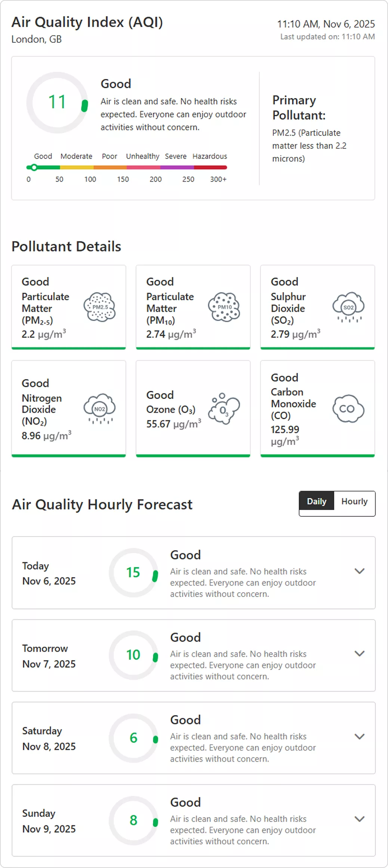Click the gauge showing 15 for Today
This screenshot has height=868, width=388.
133,572
